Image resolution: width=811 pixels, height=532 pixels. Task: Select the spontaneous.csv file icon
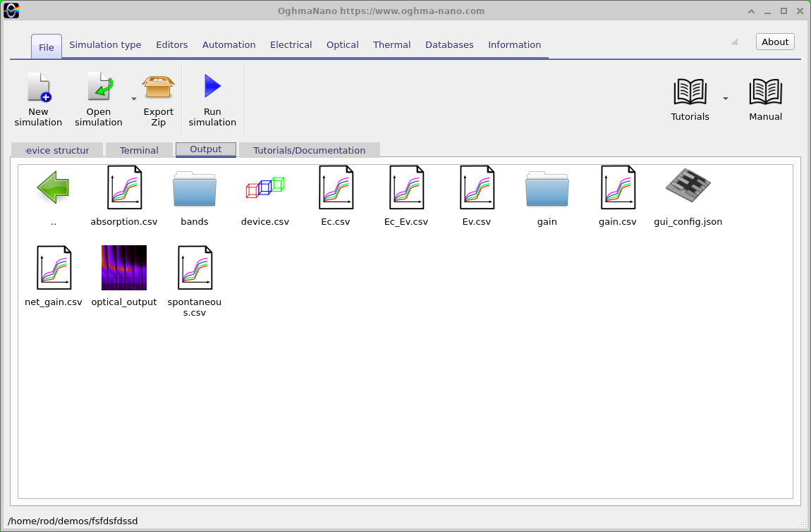pyautogui.click(x=195, y=267)
